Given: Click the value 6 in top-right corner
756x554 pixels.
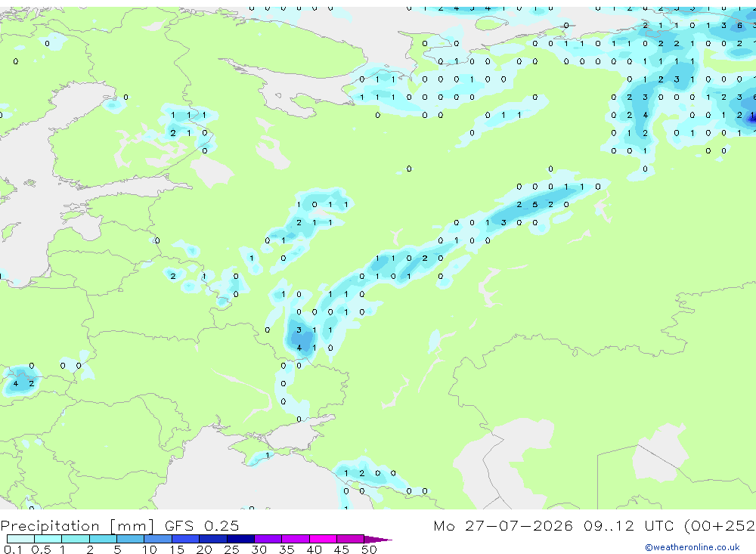Looking at the screenshot, I should tap(739, 26).
